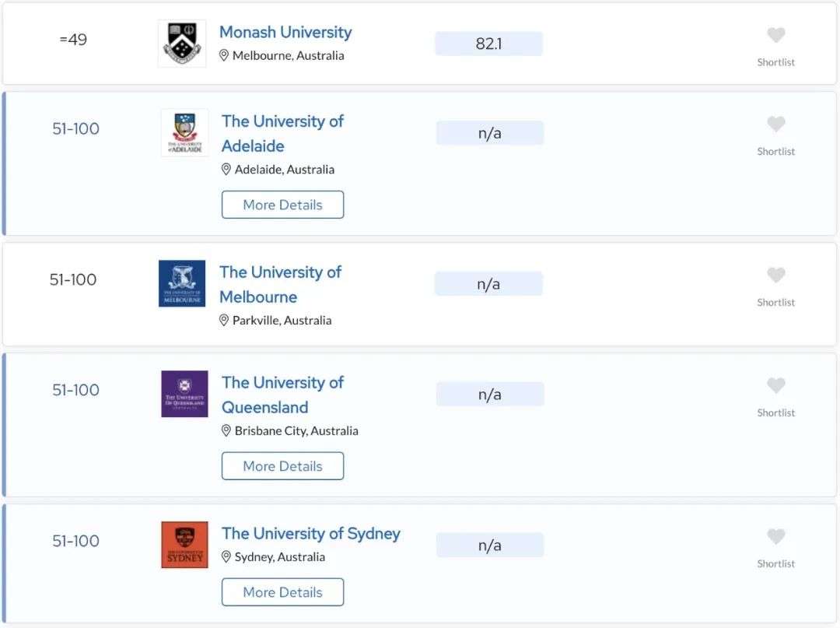Add University of Sydney to shortlist
Screen dimensions: 840x628
[775, 537]
